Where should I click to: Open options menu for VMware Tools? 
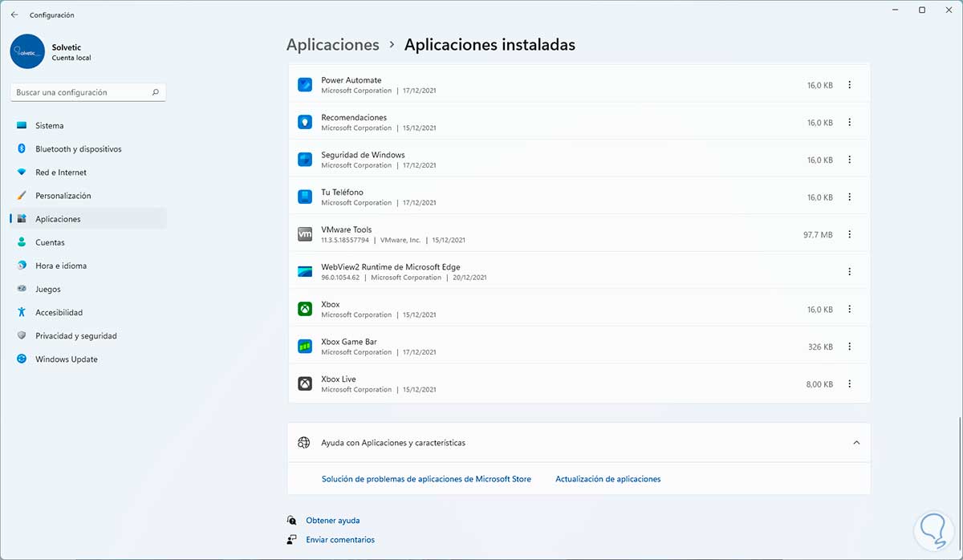tap(850, 234)
